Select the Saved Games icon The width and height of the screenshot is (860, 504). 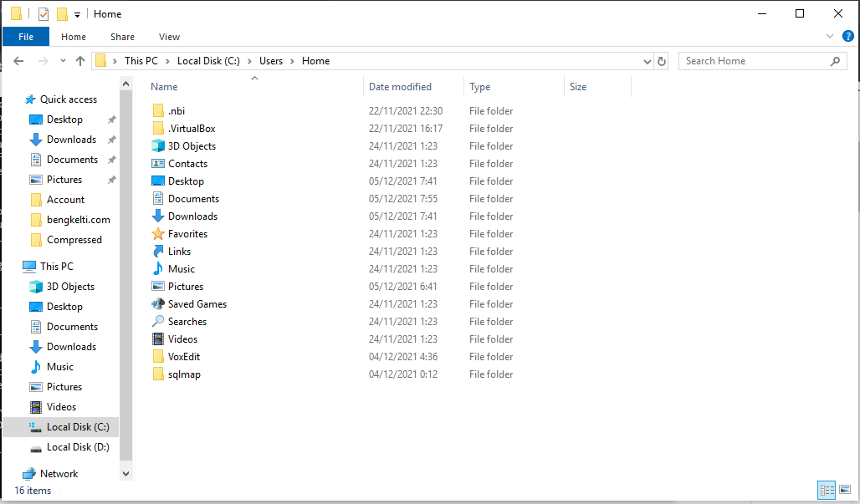(x=158, y=303)
